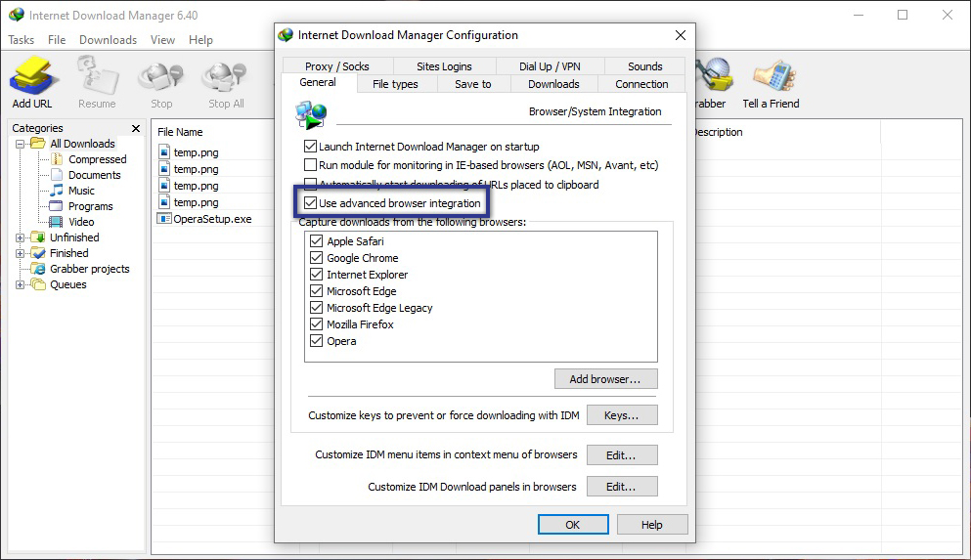Switch to the Connection tab
The image size is (971, 560).
click(641, 84)
